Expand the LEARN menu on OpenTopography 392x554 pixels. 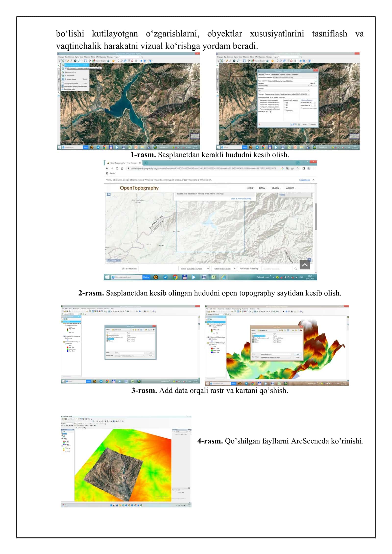[276, 188]
